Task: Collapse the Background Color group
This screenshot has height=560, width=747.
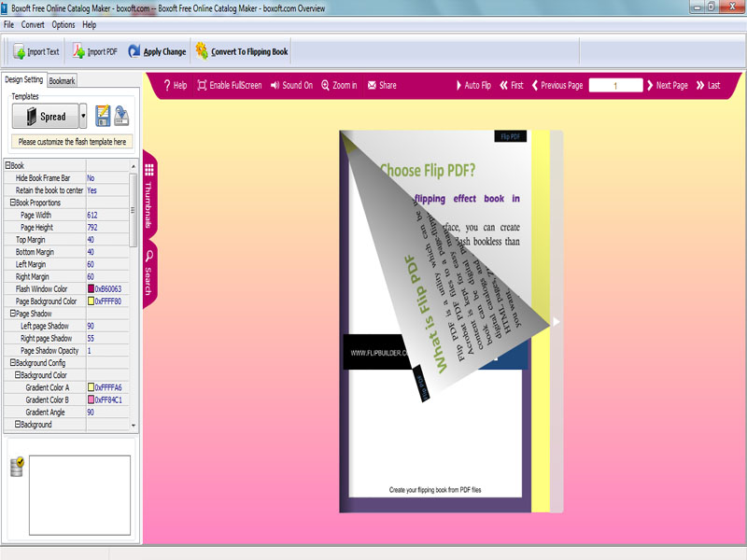Action: (18, 375)
